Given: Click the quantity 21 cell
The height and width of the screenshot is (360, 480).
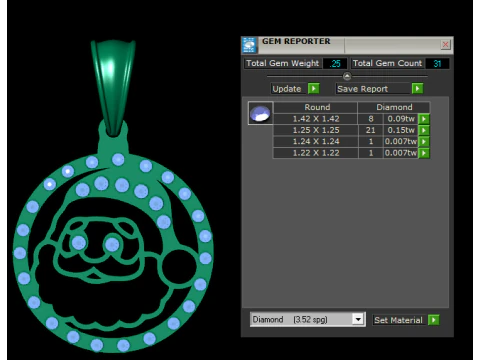Looking at the screenshot, I should pyautogui.click(x=371, y=130).
